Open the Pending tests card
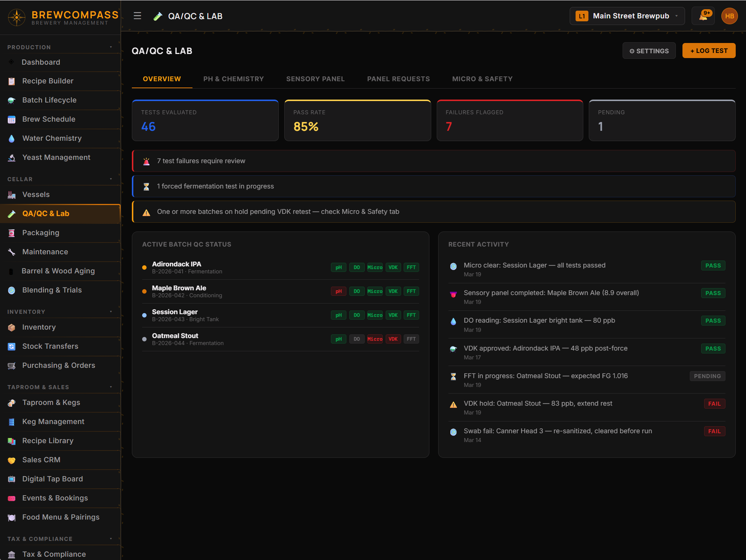746x560 pixels. 662,120
